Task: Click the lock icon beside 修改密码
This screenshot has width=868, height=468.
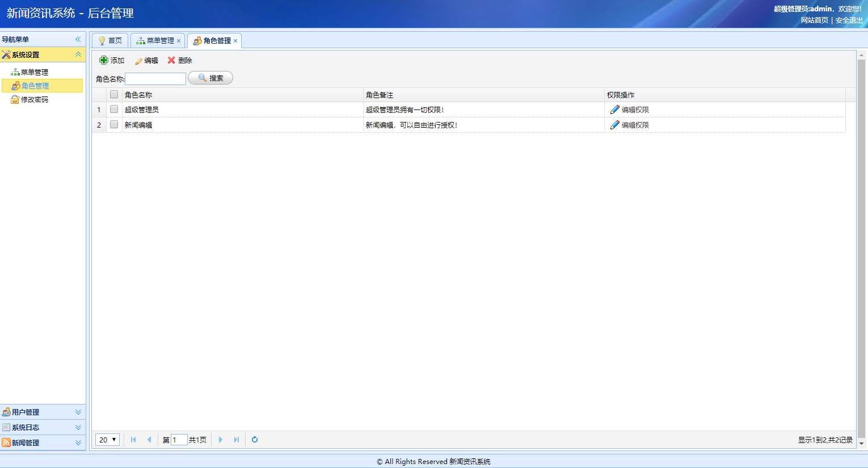Action: coord(15,99)
